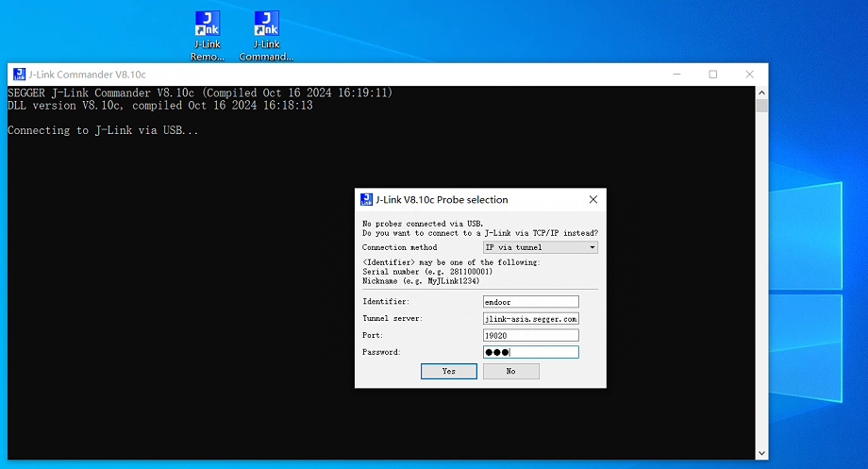Click the console scrollbar up arrow
The height and width of the screenshot is (469, 868).
click(x=761, y=92)
